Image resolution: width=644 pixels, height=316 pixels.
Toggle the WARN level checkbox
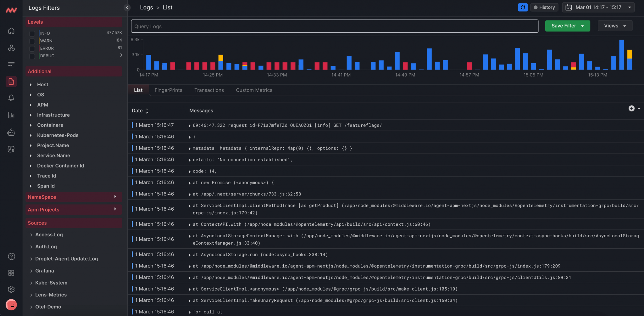pos(32,41)
